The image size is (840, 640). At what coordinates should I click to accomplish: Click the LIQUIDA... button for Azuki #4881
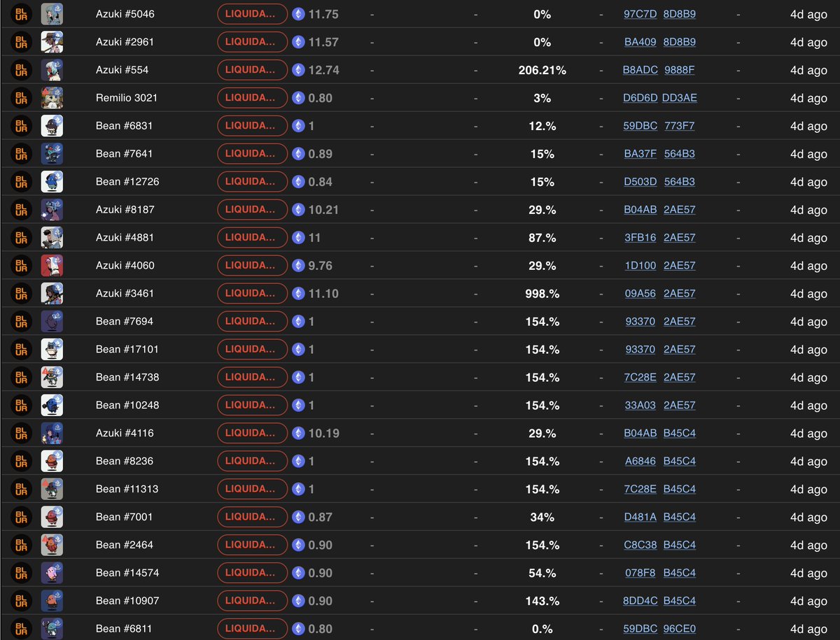coord(252,238)
